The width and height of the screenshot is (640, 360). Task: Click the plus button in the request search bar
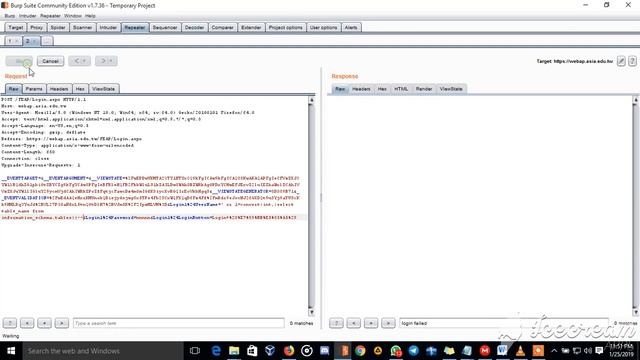[44, 323]
